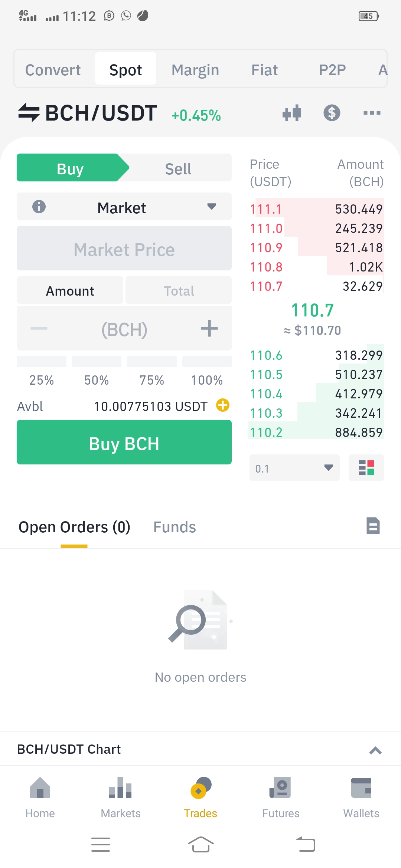Image resolution: width=401 pixels, height=868 pixels.
Task: Collapse the BCH/USDT Chart section
Action: coord(375,751)
